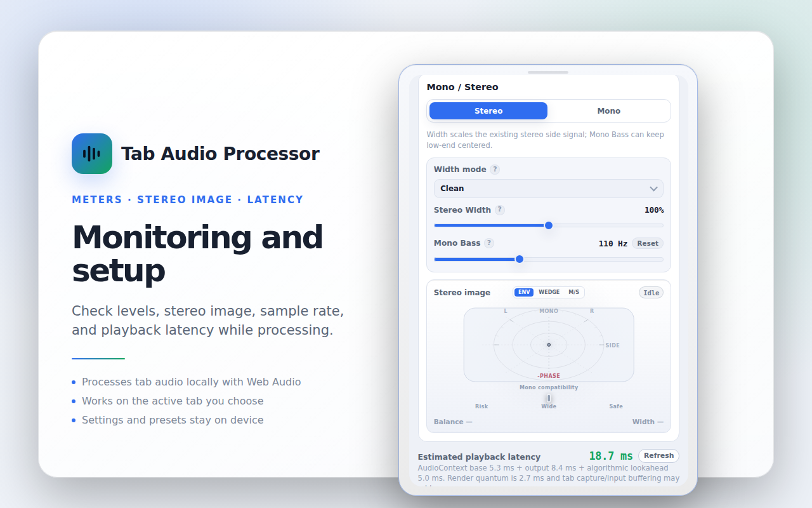Viewport: 812px width, 508px height.
Task: Click the Width readout below scope
Action: tap(648, 422)
